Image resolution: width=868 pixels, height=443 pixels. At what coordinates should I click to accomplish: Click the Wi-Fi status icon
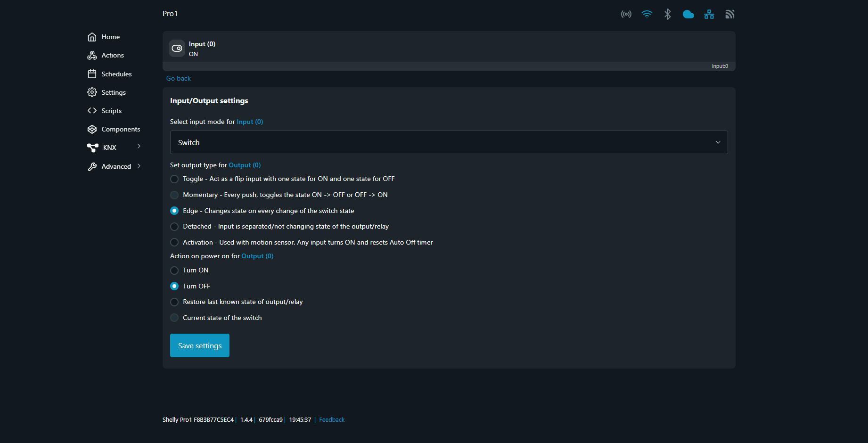tap(647, 14)
